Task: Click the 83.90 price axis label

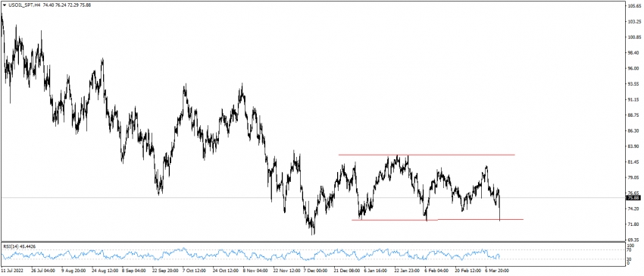Action: 633,146
